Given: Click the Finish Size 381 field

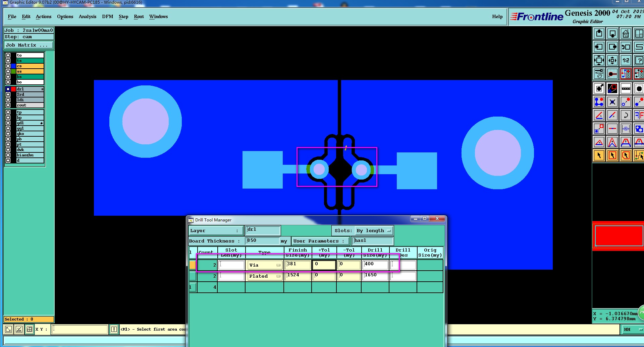Looking at the screenshot, I should coord(298,265).
